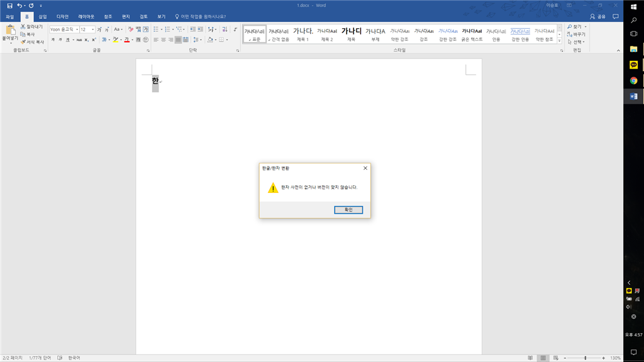The width and height of the screenshot is (644, 362).
Task: Click the Share (공유) button
Action: click(597, 17)
